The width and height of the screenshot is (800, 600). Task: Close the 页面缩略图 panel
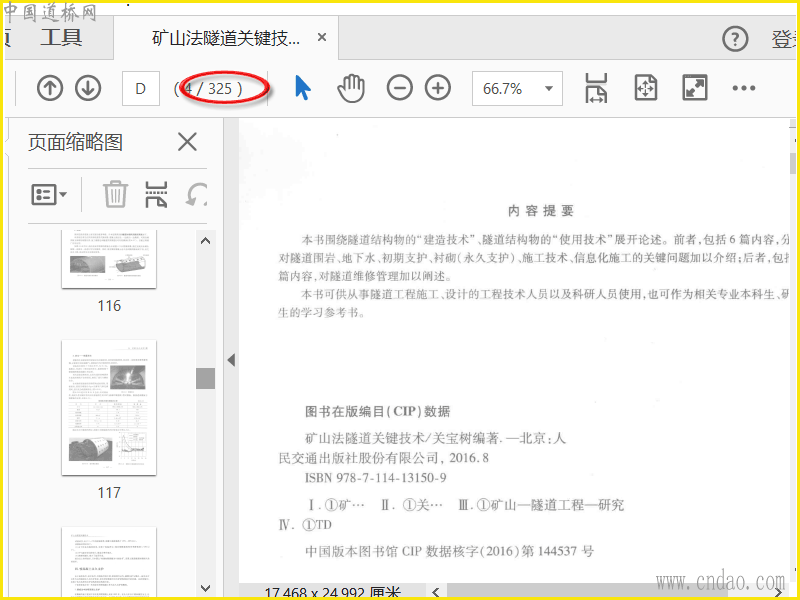pos(187,142)
